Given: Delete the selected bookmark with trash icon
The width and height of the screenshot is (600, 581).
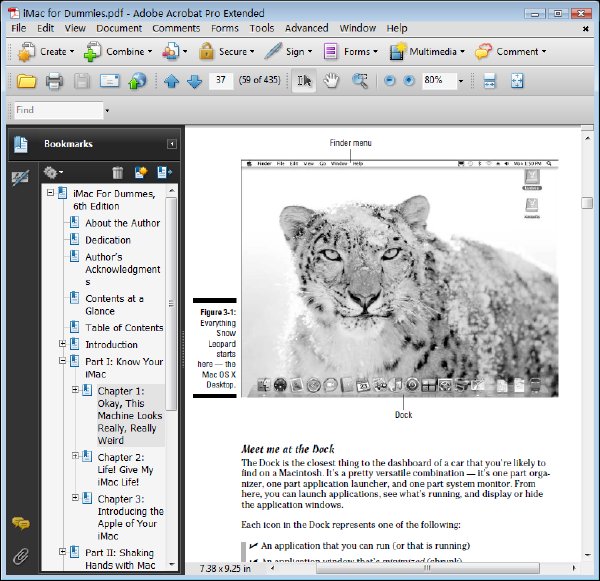Looking at the screenshot, I should point(117,173).
